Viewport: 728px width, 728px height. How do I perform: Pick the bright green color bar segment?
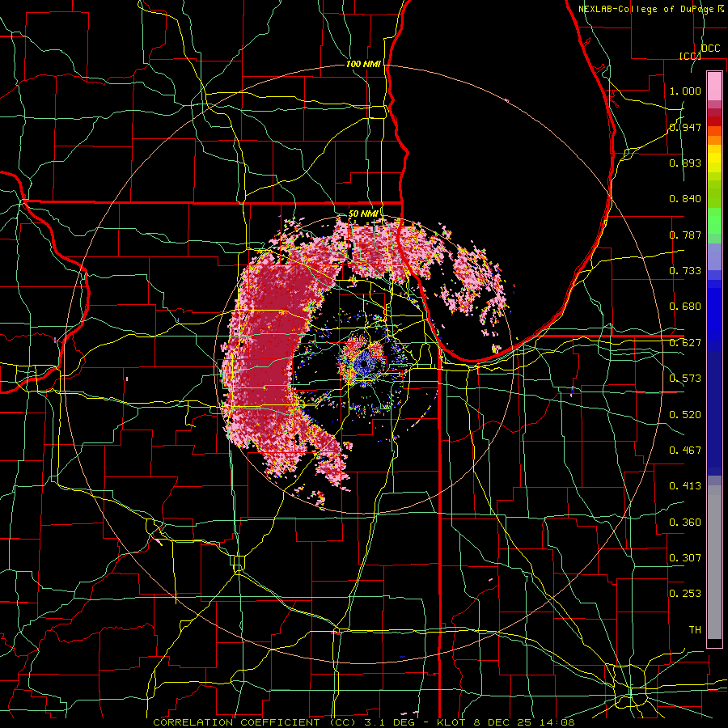(x=714, y=221)
